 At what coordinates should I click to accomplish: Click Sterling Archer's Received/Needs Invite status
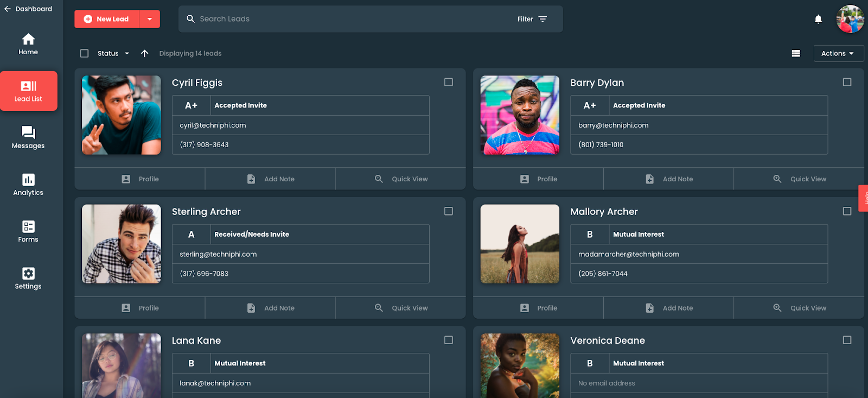252,235
